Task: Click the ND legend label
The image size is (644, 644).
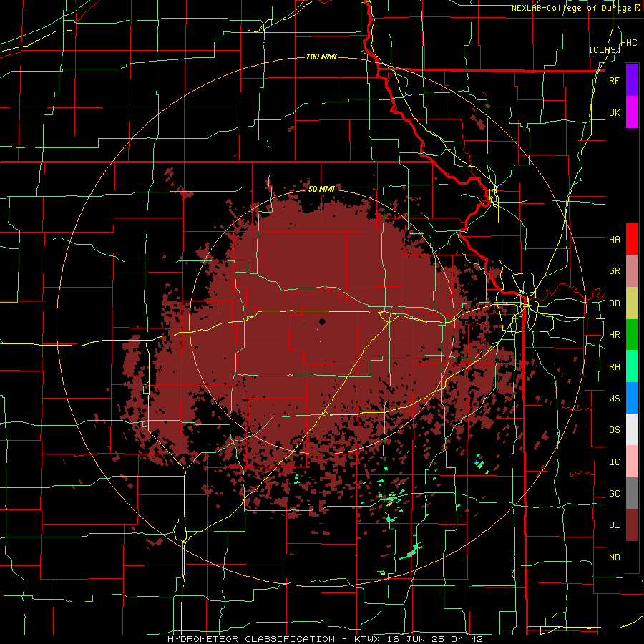Action: pyautogui.click(x=614, y=557)
